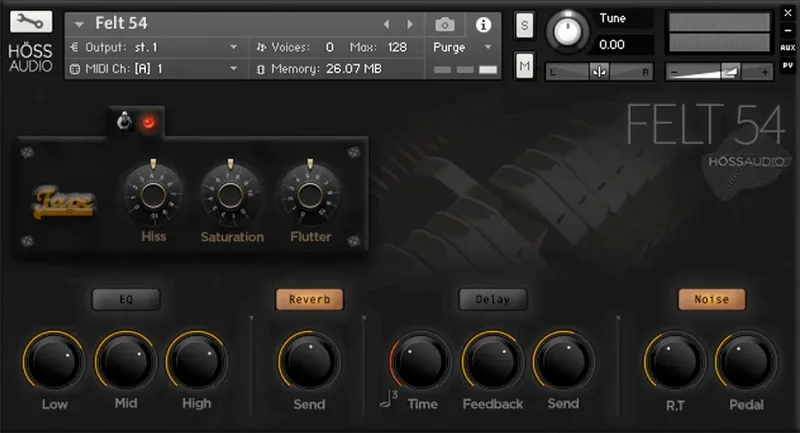Click the EQ Low knob
Screen dimensions: 800x433
click(54, 361)
